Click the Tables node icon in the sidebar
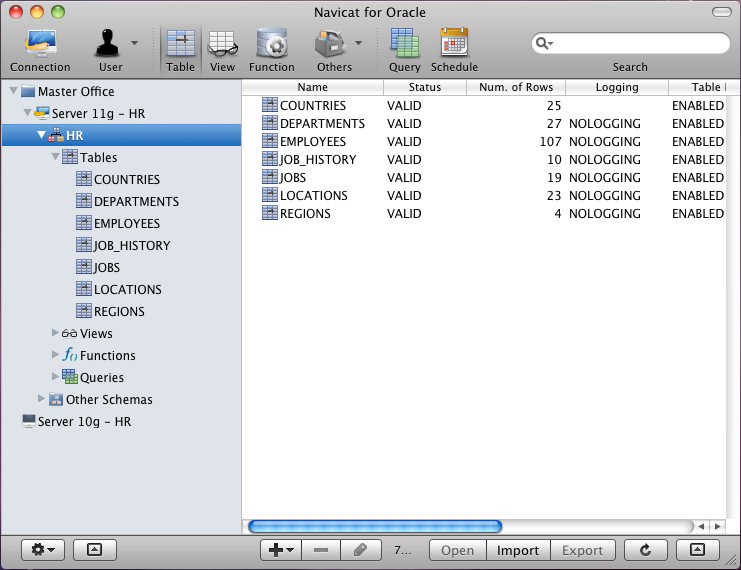 (x=70, y=157)
